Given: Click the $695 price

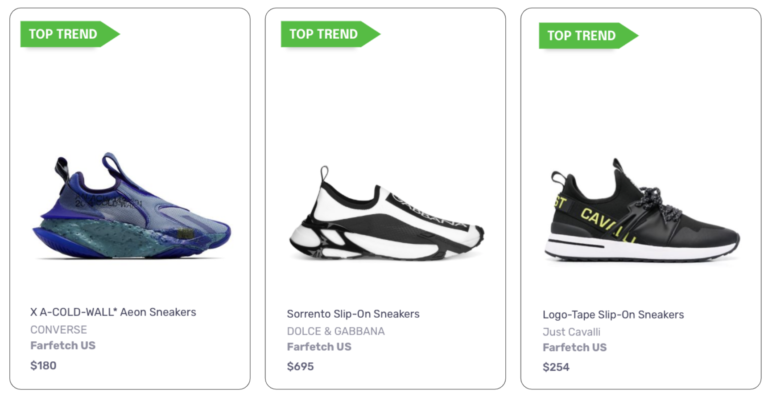Looking at the screenshot, I should (x=300, y=367).
